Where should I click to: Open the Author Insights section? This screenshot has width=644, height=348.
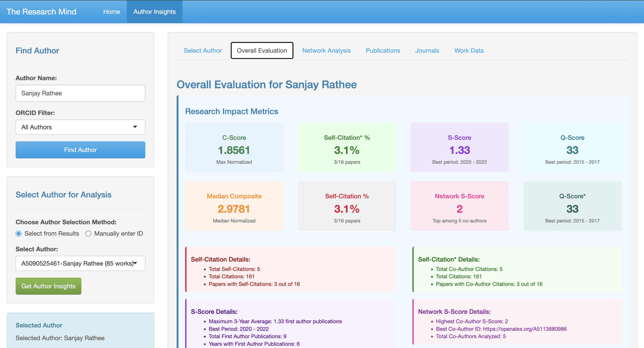pos(154,12)
